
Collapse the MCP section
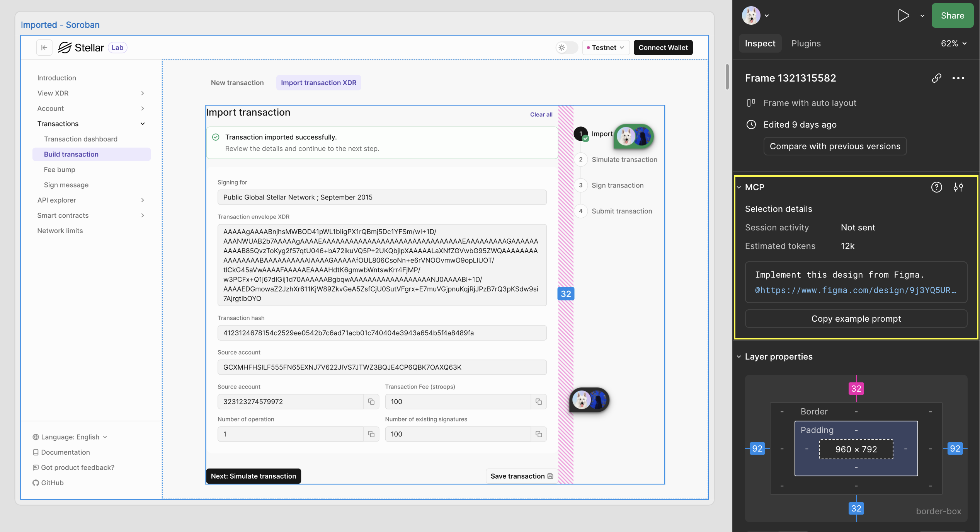coord(739,187)
